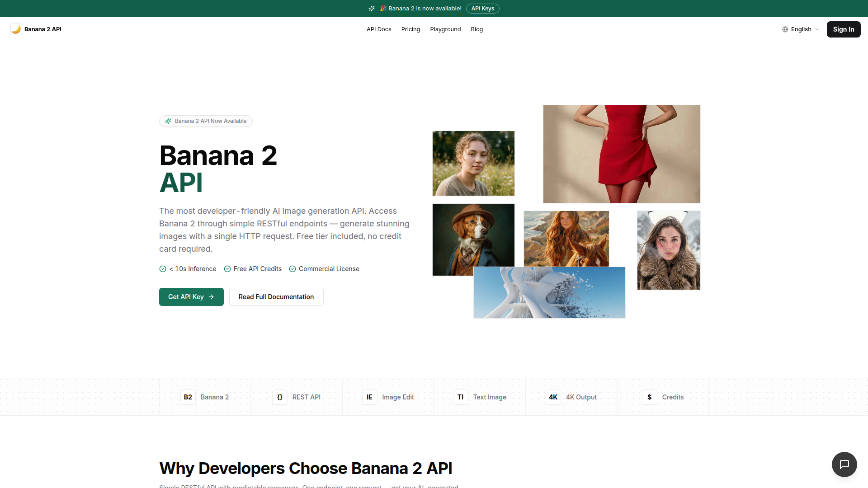Click the API Keys pill in the banner
Viewport: 868px width, 488px height.
pyautogui.click(x=483, y=9)
